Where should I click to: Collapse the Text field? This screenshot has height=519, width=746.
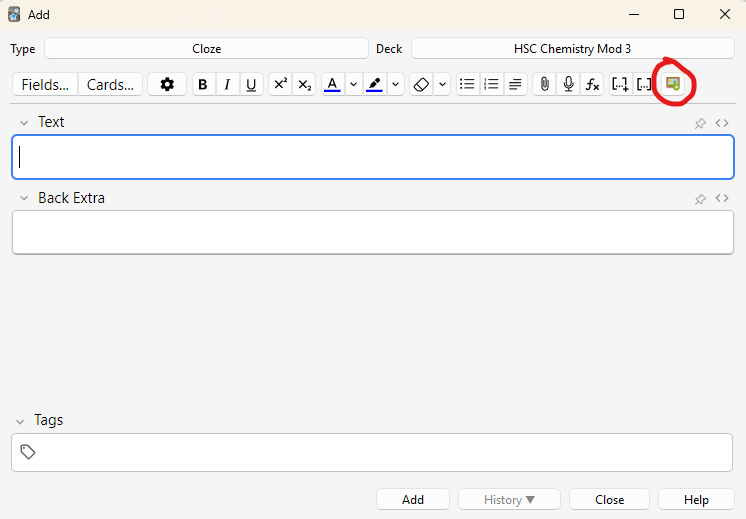(24, 123)
